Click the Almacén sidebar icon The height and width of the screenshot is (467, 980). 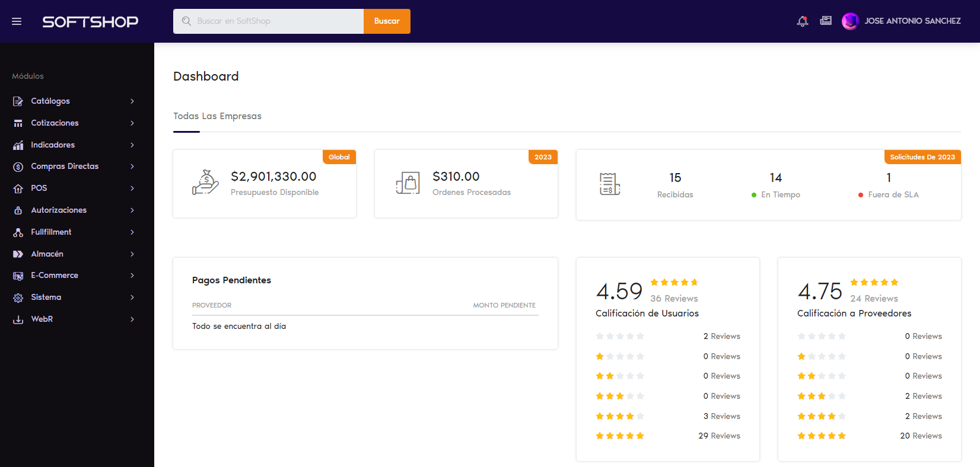18,254
